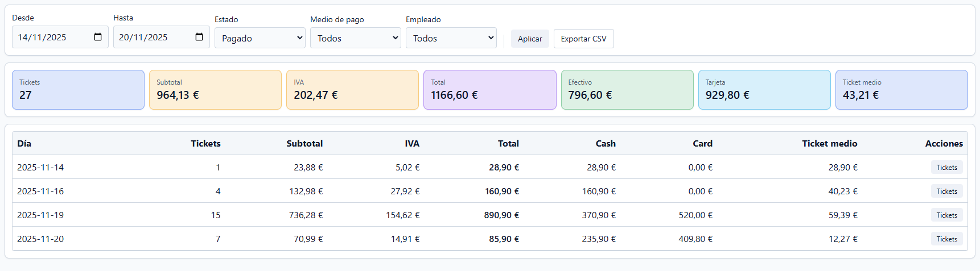The image size is (980, 271).
Task: Open the Medio de pago dropdown
Action: pos(355,38)
